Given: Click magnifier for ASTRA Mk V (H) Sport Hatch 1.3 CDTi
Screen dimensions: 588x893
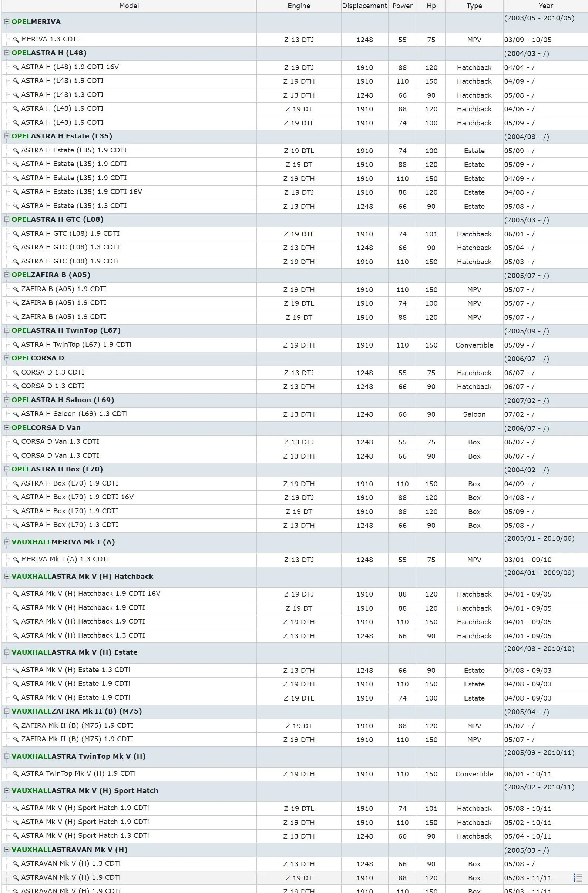Looking at the screenshot, I should (16, 836).
